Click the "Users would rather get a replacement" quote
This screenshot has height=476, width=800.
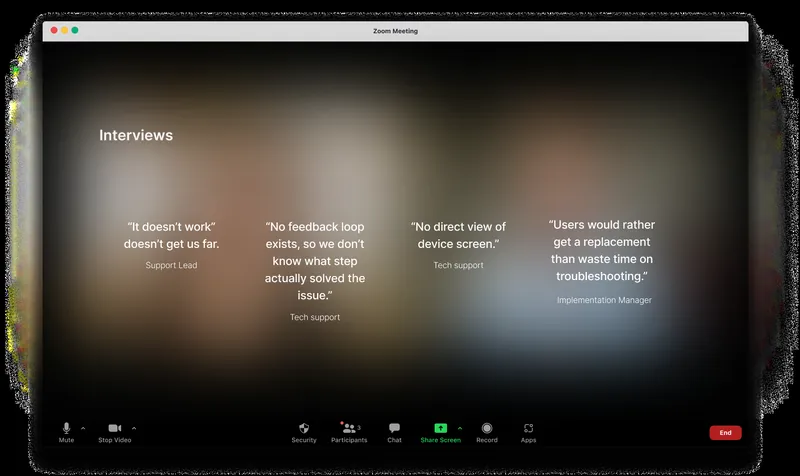[x=602, y=250]
